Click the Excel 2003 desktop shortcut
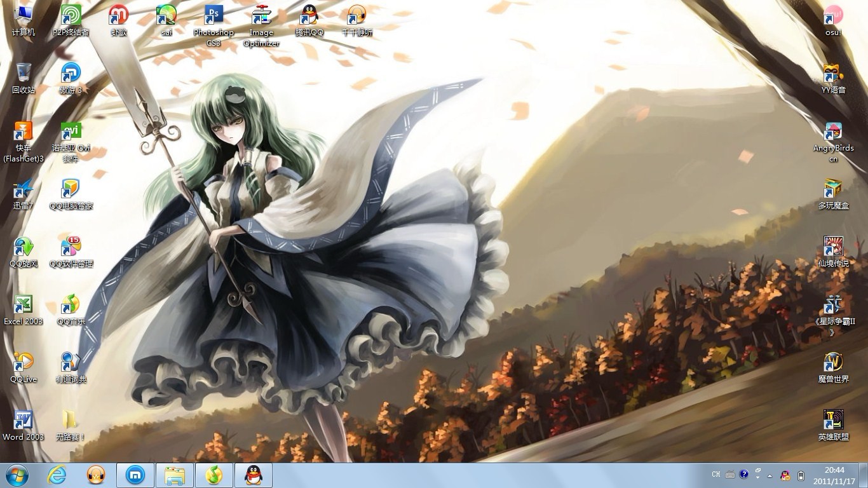868x488 pixels. click(24, 305)
